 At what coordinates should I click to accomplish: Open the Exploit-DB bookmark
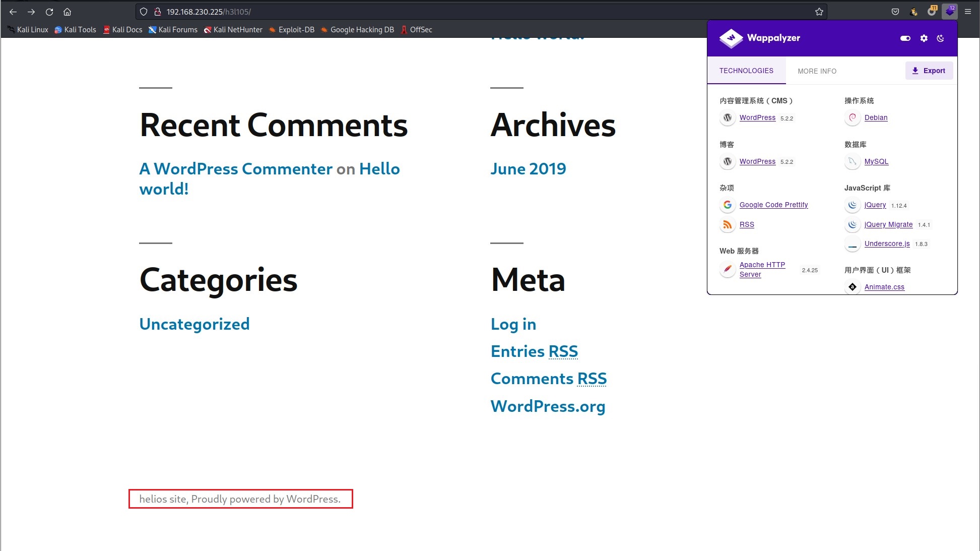coord(291,30)
